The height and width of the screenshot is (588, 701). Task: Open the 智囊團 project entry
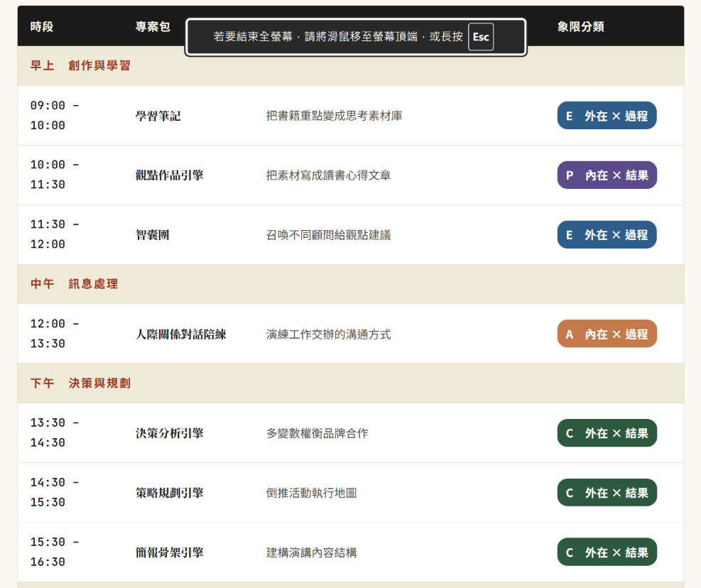(153, 235)
